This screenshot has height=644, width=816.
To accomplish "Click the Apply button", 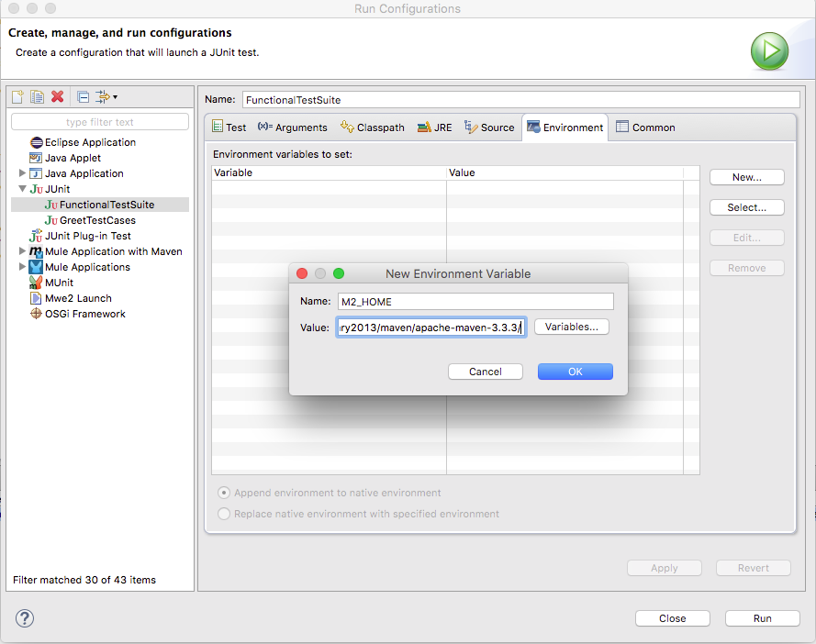I will (x=664, y=568).
